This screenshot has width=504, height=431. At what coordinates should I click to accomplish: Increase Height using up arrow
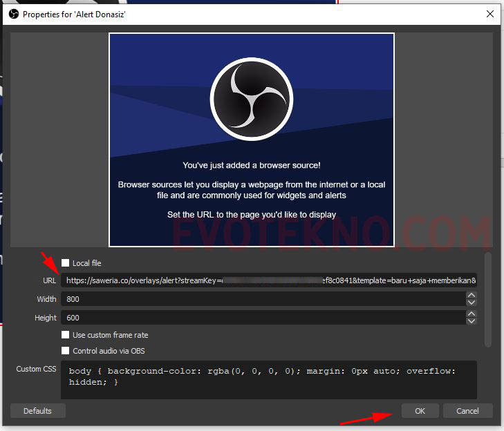click(x=472, y=314)
